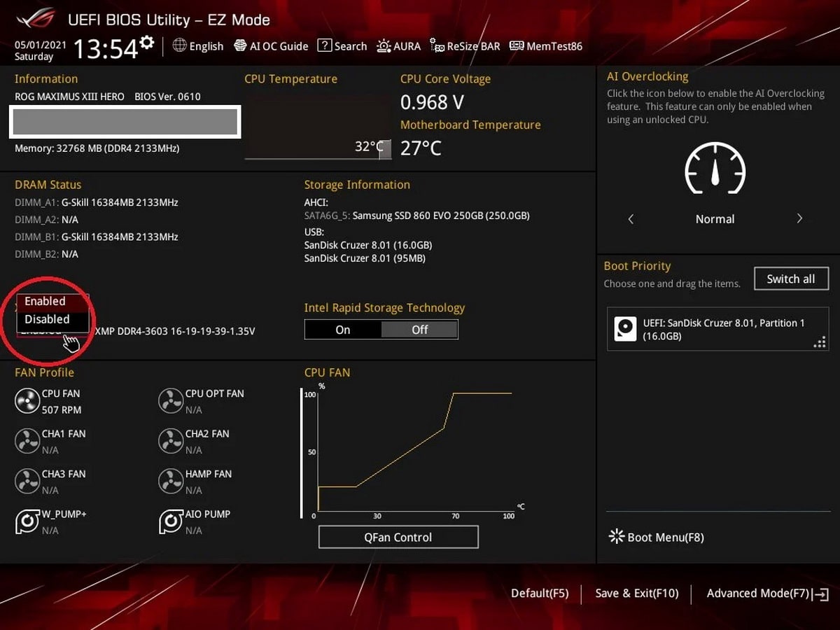Choose Enabled in the XMP dropdown
Image resolution: width=840 pixels, height=630 pixels.
tap(45, 301)
